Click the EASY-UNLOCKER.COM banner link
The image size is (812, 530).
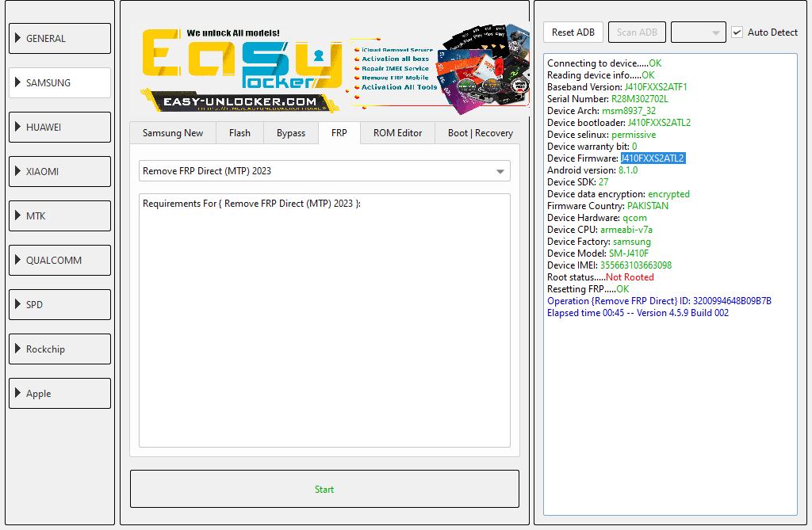point(239,101)
